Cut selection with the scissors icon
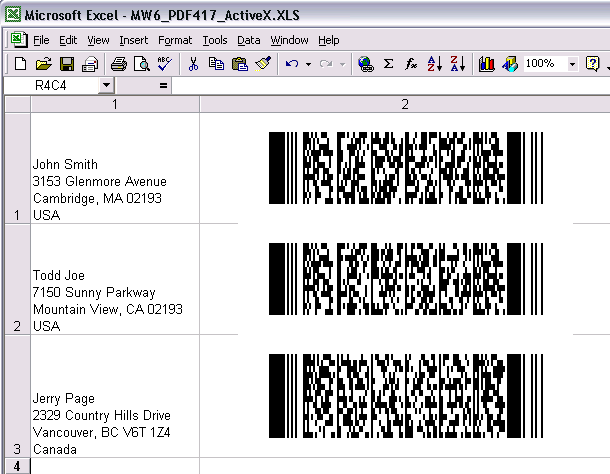This screenshot has width=610, height=474. (193, 64)
